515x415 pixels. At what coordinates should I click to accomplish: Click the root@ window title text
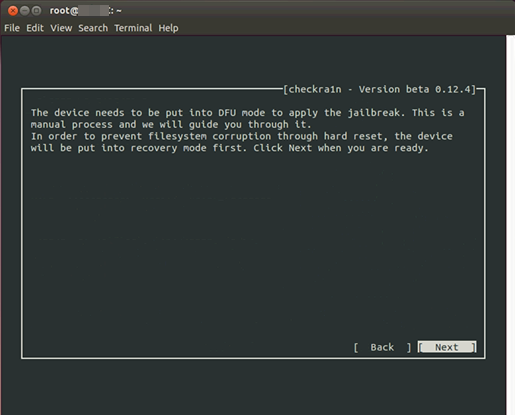[85, 11]
